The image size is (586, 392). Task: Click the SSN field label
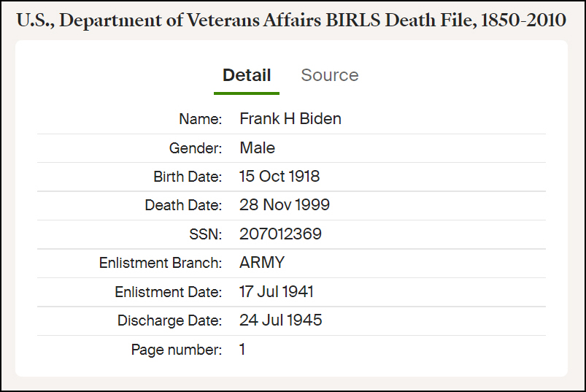[204, 234]
